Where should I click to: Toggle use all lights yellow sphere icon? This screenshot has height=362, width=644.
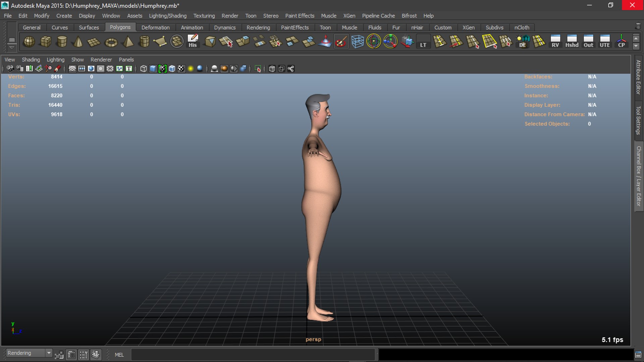pyautogui.click(x=191, y=69)
